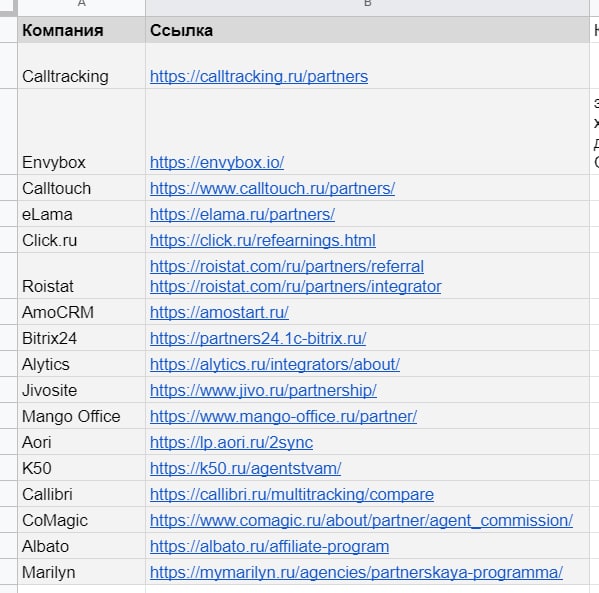Follow the lp.aori.ru/2sync link

(x=231, y=442)
